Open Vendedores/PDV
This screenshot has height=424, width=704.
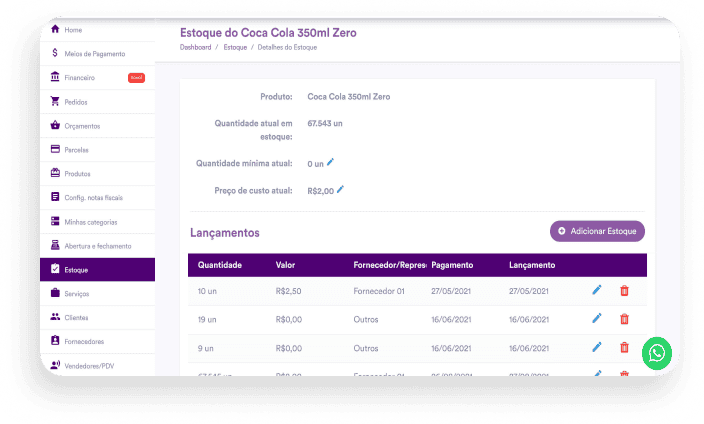pos(97,365)
